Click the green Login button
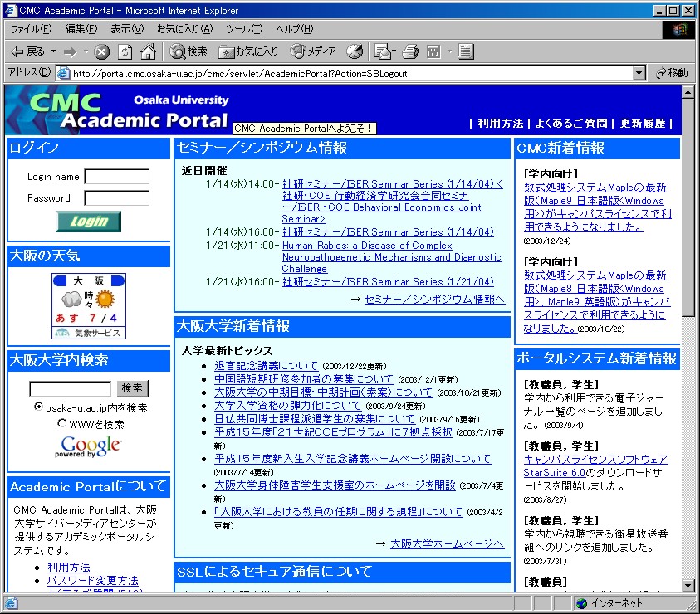 [89, 222]
